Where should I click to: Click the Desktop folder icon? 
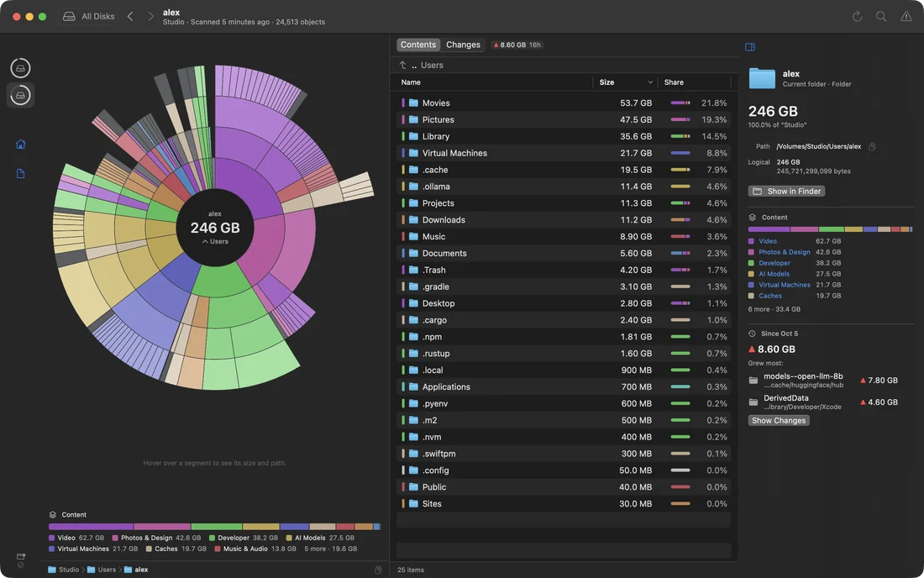click(413, 303)
